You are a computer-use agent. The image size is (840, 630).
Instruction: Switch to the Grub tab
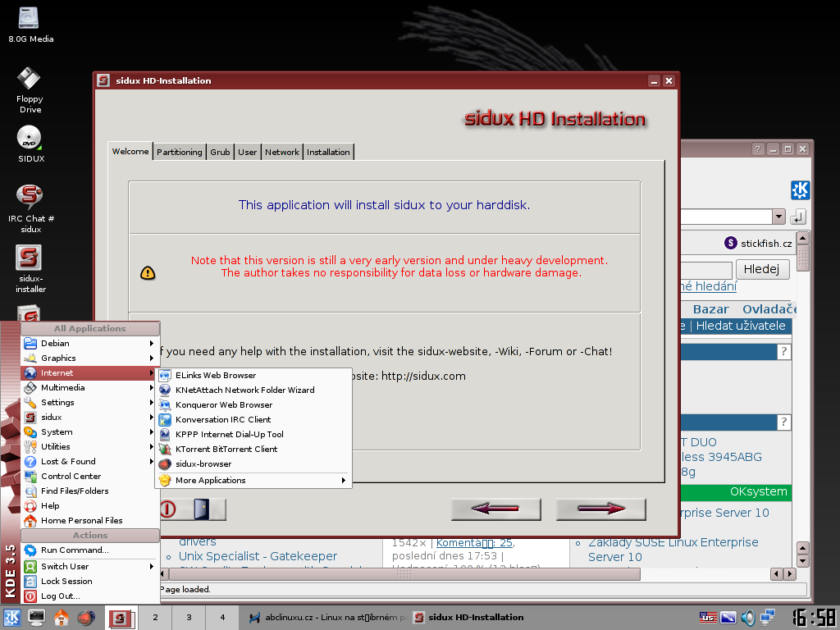point(220,152)
